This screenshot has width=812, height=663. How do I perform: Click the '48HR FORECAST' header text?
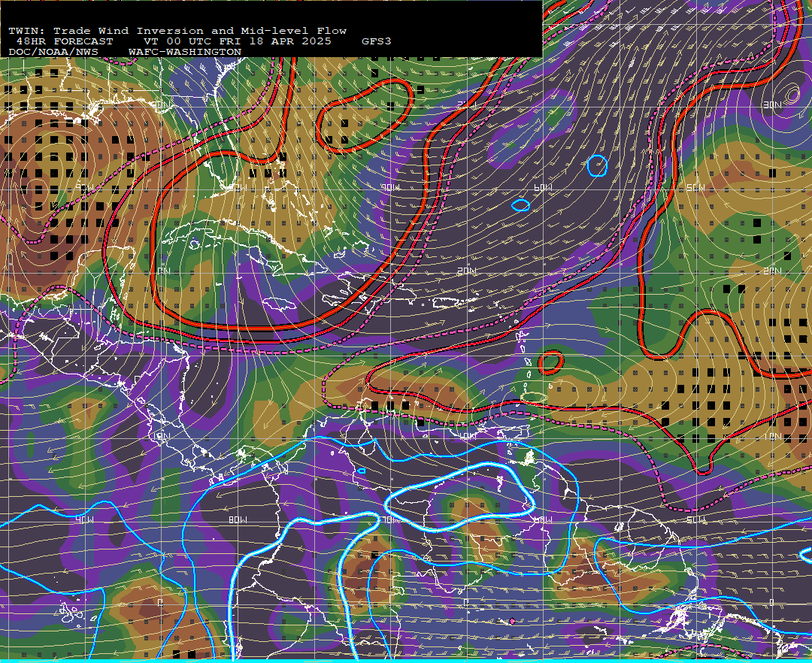65,41
